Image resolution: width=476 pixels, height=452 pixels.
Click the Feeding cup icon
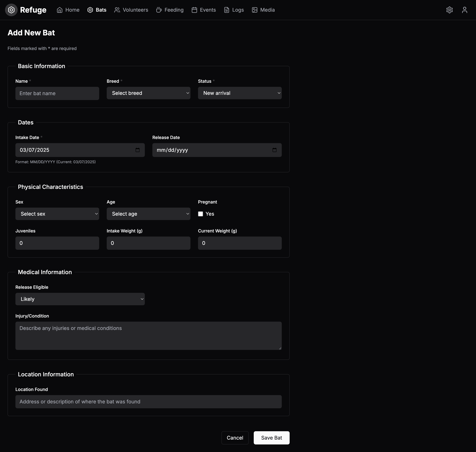159,10
